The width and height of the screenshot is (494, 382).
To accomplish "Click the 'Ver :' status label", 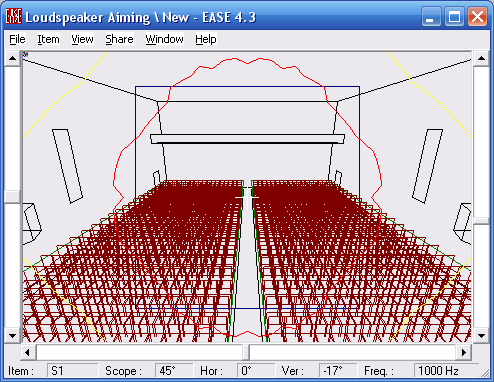I will [293, 371].
